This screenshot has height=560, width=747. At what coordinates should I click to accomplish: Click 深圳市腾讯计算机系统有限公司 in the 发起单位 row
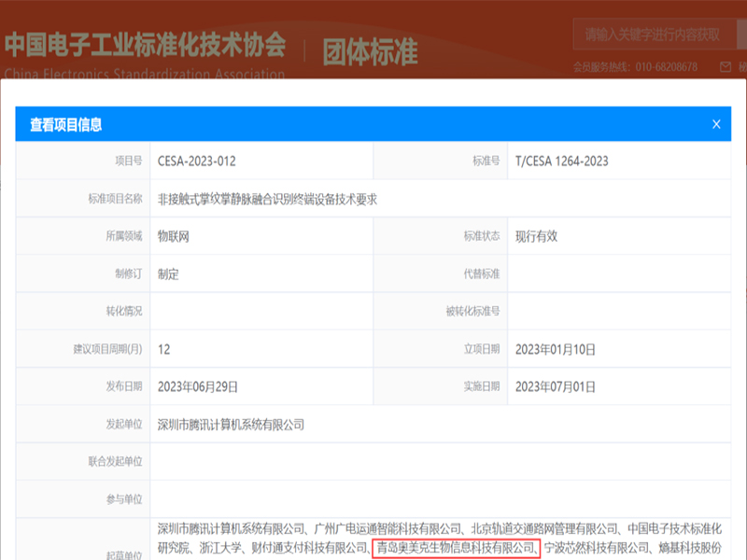[231, 425]
